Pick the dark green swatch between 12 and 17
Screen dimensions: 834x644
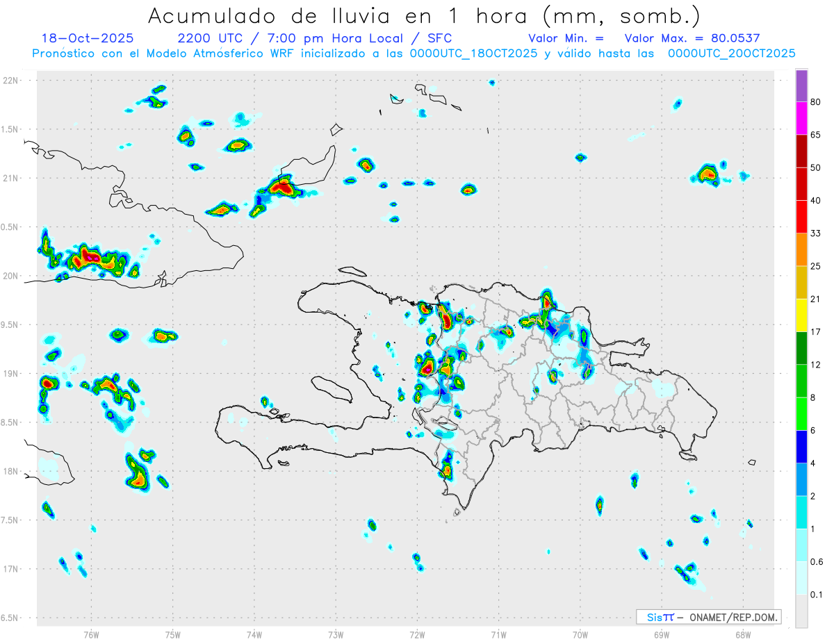pyautogui.click(x=801, y=348)
